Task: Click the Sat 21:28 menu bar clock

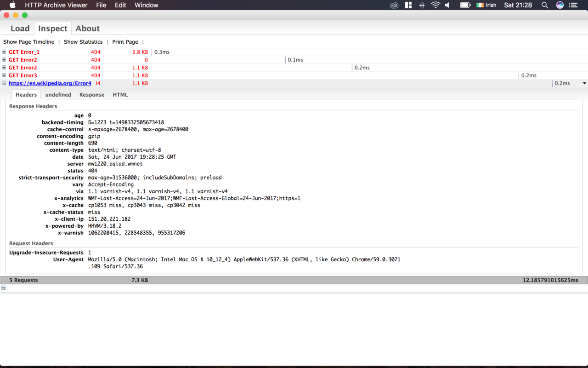Action: coord(518,5)
